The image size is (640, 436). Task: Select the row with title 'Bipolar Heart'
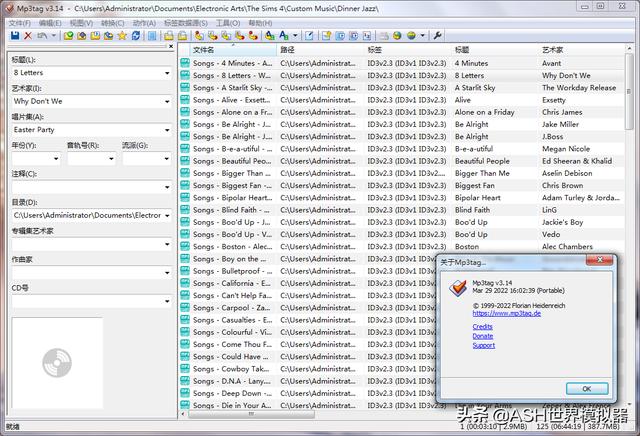point(402,198)
